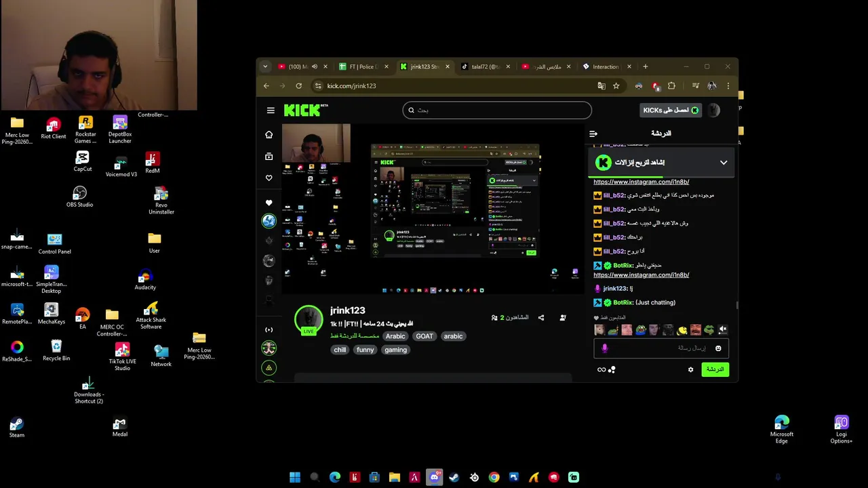Image resolution: width=868 pixels, height=488 pixels.
Task: Open Steam from the taskbar
Action: [x=454, y=477]
